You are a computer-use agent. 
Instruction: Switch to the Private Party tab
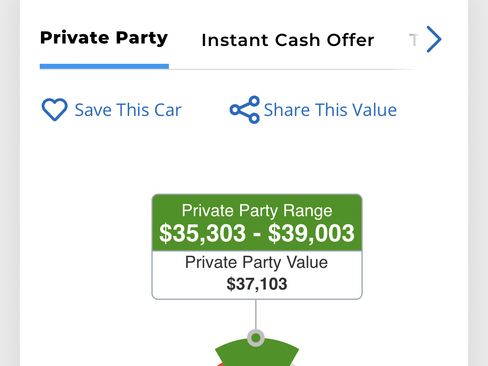104,38
